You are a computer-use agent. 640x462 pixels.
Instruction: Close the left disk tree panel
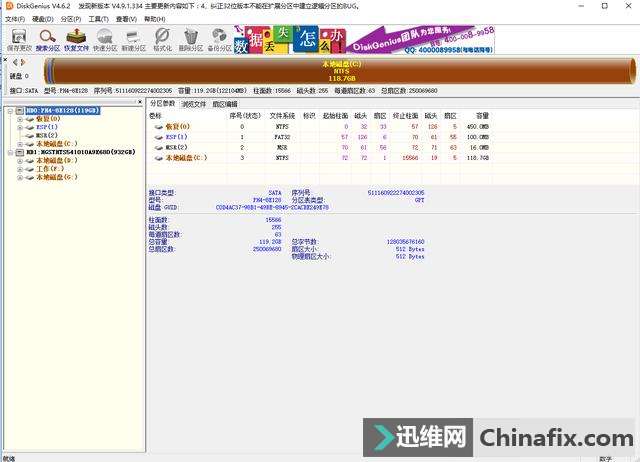click(x=140, y=102)
